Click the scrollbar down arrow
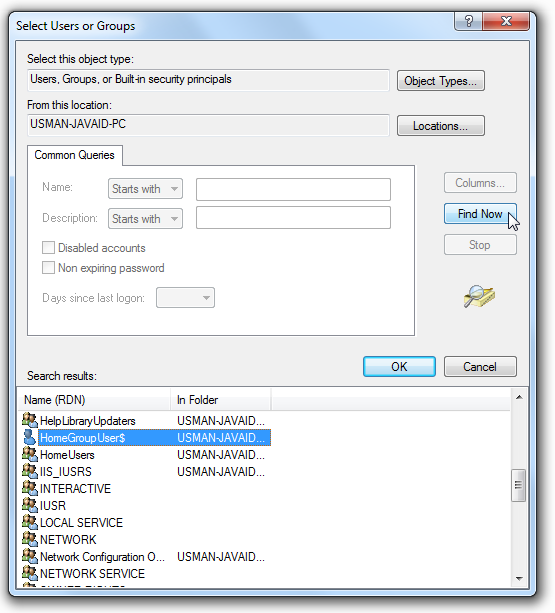555x613 pixels. pyautogui.click(x=519, y=579)
